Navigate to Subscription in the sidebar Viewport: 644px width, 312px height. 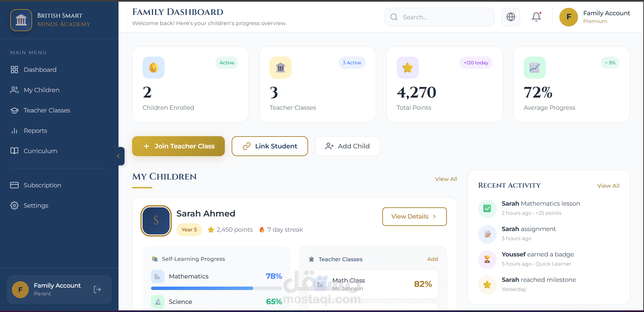tap(59, 185)
